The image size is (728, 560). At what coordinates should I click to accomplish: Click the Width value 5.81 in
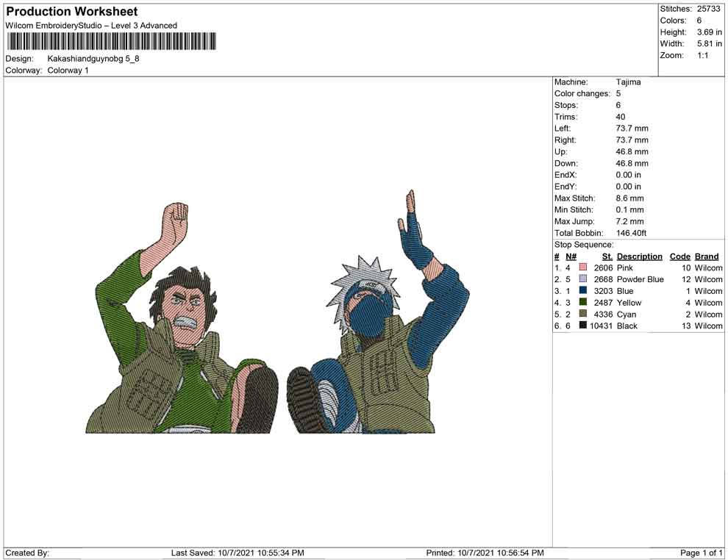(710, 43)
